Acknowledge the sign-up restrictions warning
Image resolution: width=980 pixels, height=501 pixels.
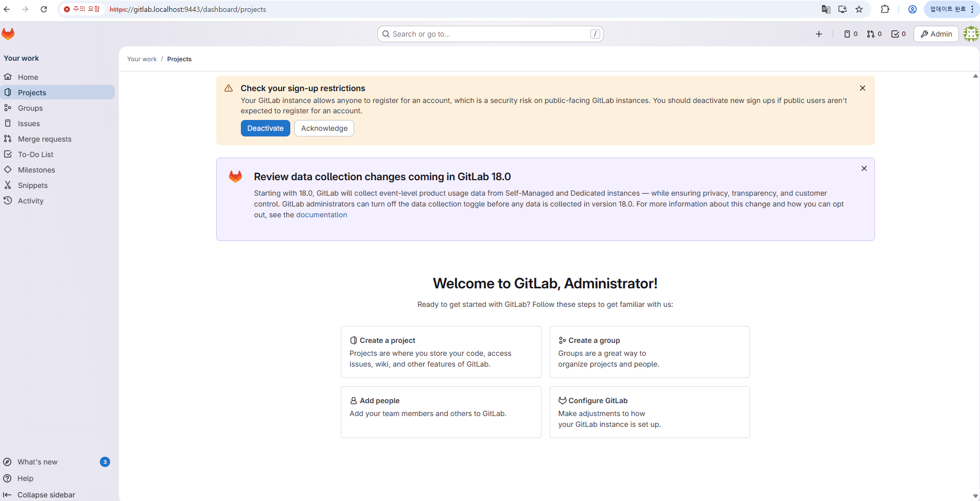coord(324,128)
